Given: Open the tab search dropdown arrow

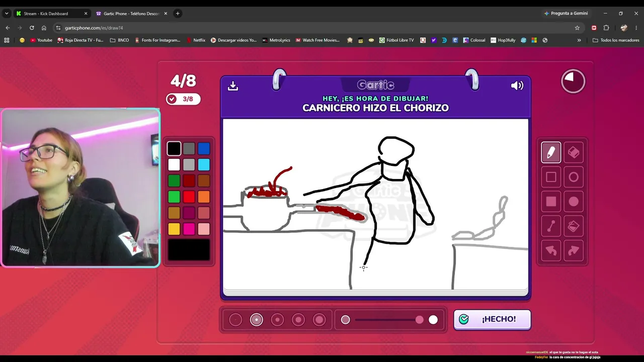Looking at the screenshot, I should 7,14.
